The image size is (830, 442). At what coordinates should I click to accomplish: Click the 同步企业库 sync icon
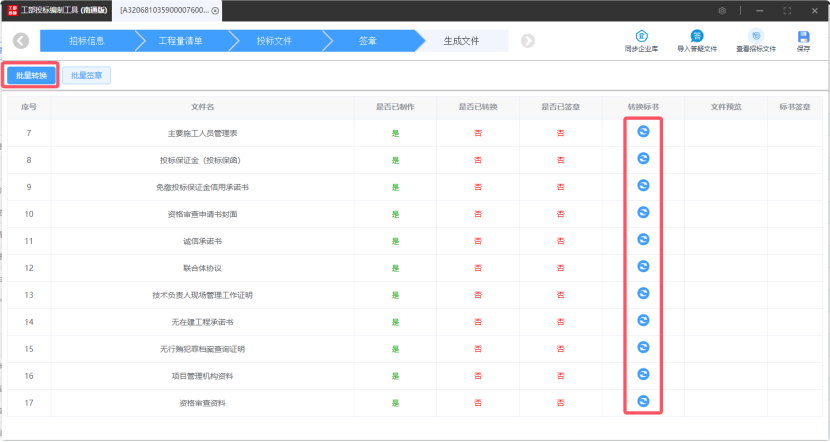click(x=643, y=38)
